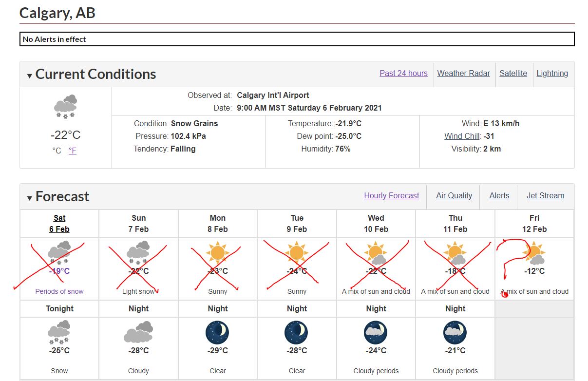View the Satellite imagery link

tap(513, 73)
